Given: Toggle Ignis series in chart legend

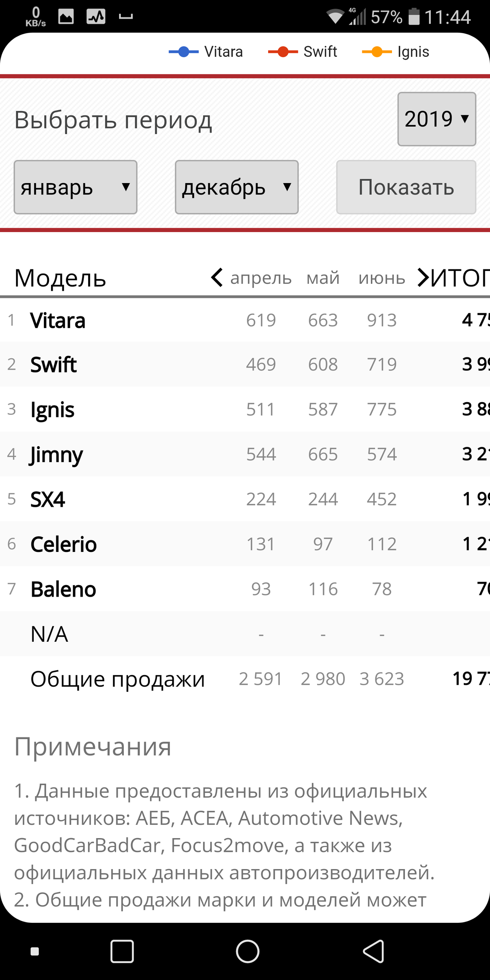Looking at the screenshot, I should (396, 52).
